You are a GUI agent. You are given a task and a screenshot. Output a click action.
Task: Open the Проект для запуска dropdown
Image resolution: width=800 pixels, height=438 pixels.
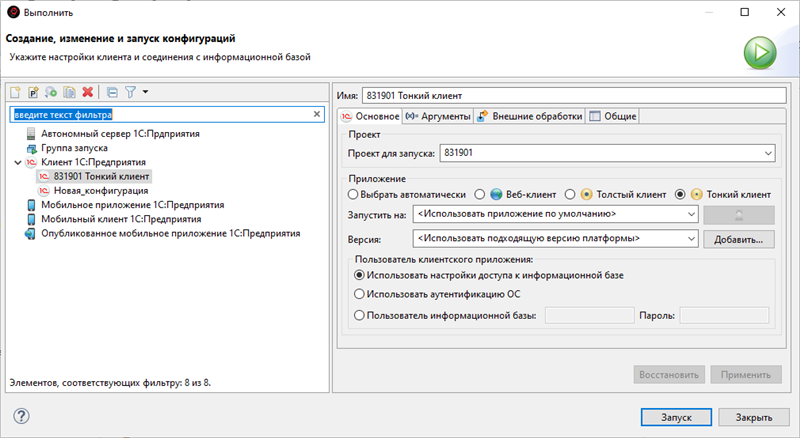(x=768, y=153)
